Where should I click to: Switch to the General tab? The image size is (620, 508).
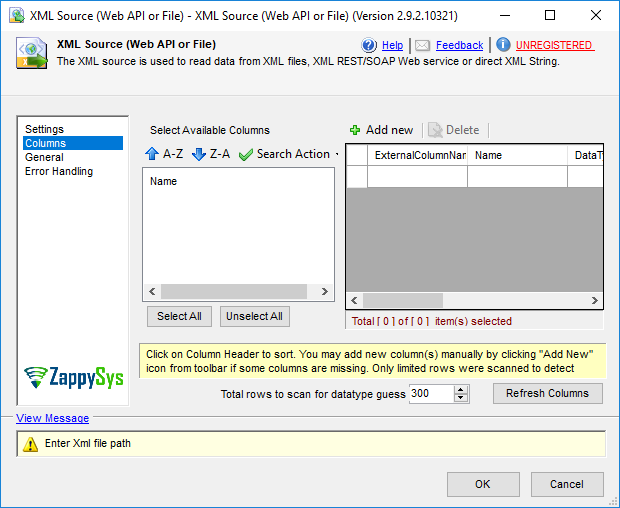tap(44, 157)
